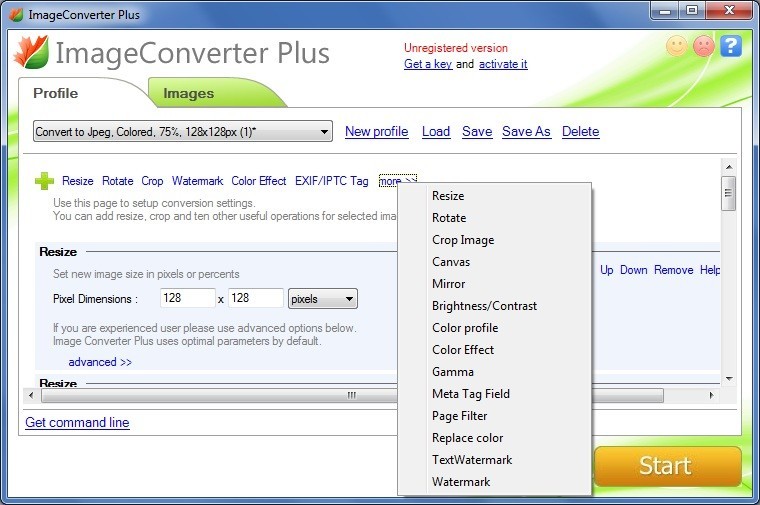Screen dimensions: 760x505
Task: Pick Brightness/Contrast menu entry
Action: (494, 306)
